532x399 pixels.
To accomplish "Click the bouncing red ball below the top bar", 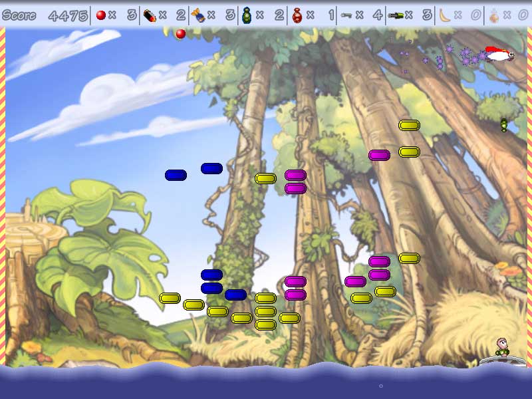I will [180, 34].
